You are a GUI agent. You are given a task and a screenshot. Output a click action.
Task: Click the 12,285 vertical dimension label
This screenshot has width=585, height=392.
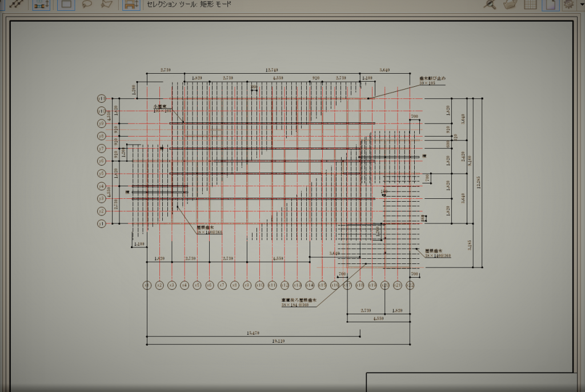click(479, 183)
